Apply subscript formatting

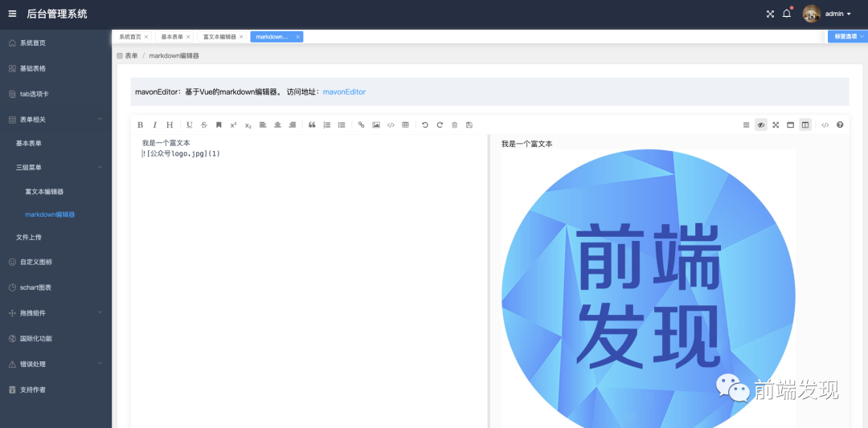point(248,125)
